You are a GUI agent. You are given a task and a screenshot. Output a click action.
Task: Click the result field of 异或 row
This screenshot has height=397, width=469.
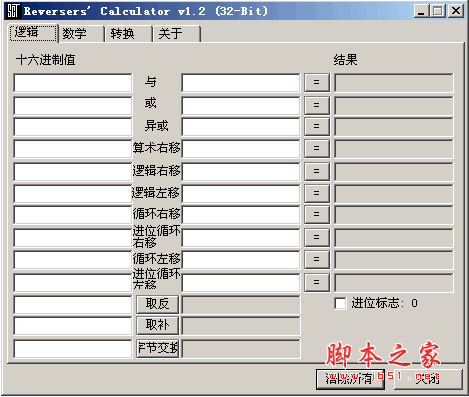pyautogui.click(x=394, y=127)
